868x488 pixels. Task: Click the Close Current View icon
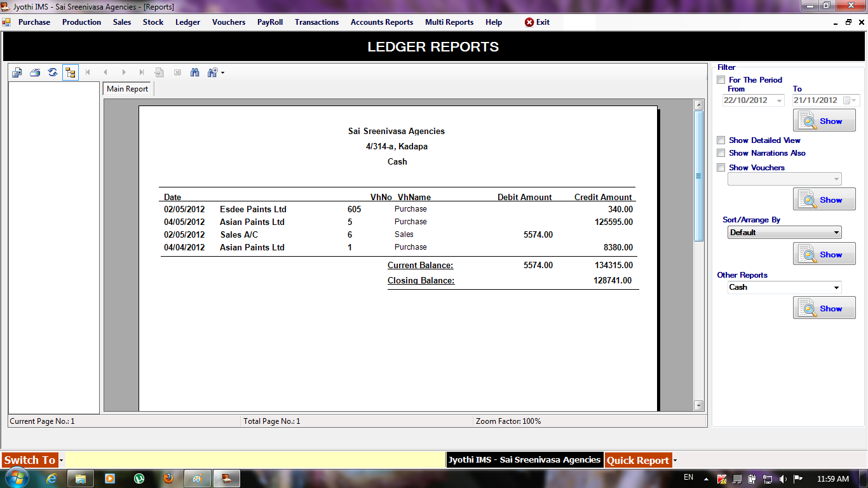coord(177,72)
